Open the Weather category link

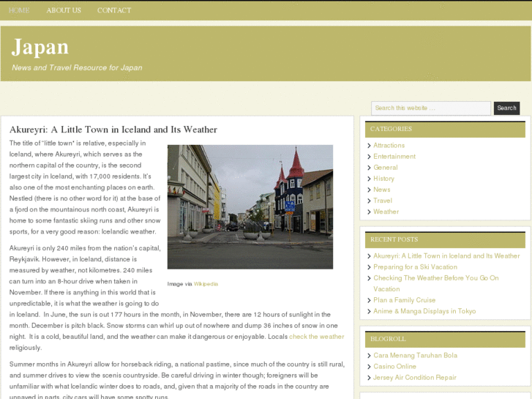(386, 212)
